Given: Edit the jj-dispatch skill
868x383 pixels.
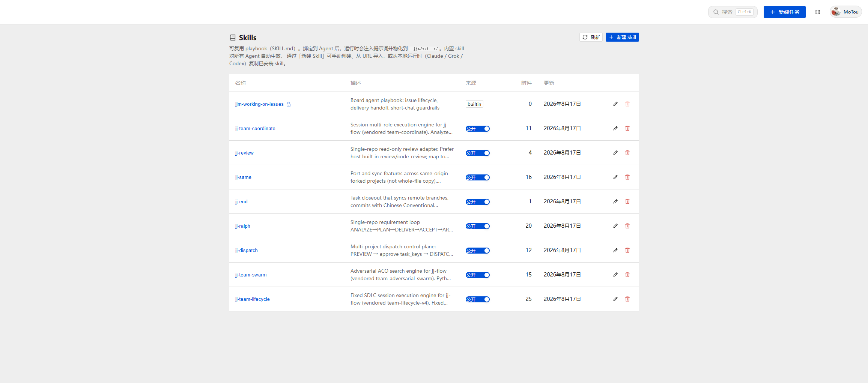Looking at the screenshot, I should click(x=615, y=250).
